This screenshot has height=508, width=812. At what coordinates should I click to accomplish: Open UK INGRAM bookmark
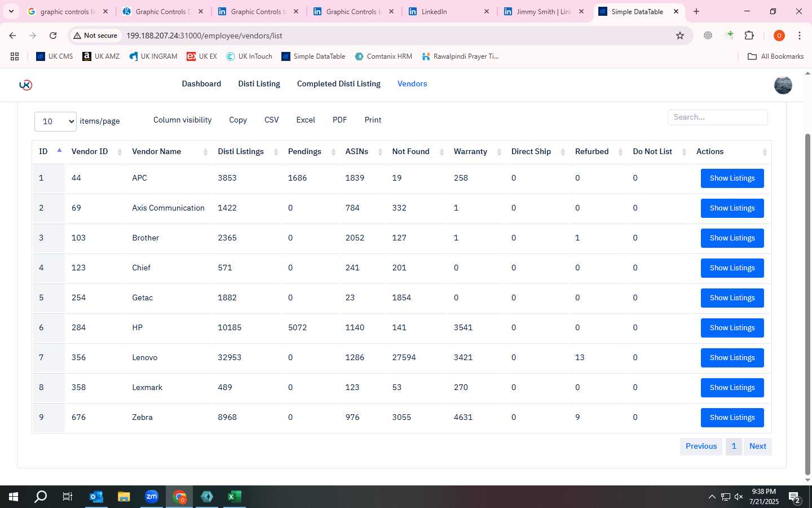pyautogui.click(x=153, y=56)
